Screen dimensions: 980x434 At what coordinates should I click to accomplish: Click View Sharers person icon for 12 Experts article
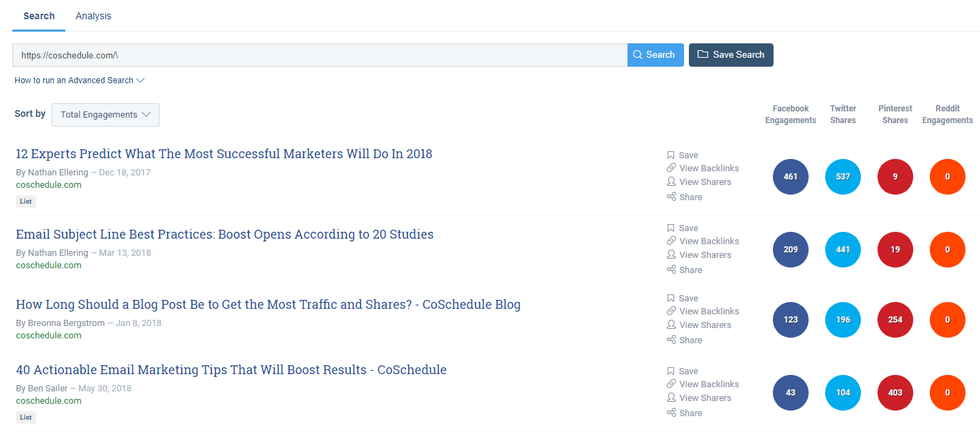(x=671, y=182)
